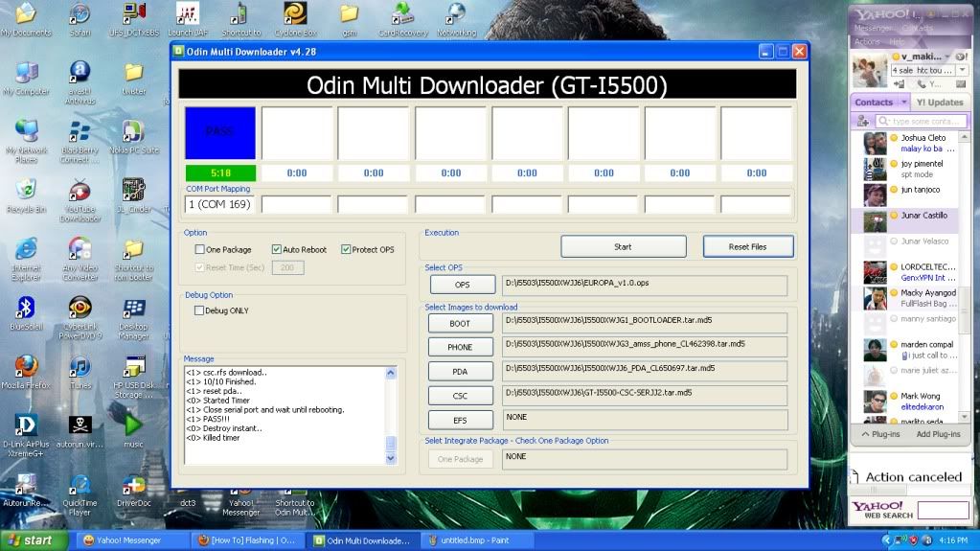Open the Actions menu in Yahoo Messenger
The width and height of the screenshot is (980, 551).
pyautogui.click(x=867, y=41)
